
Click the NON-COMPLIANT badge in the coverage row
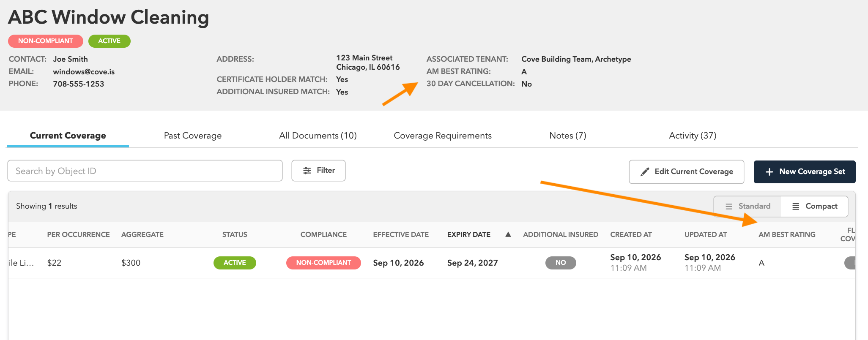click(x=323, y=263)
